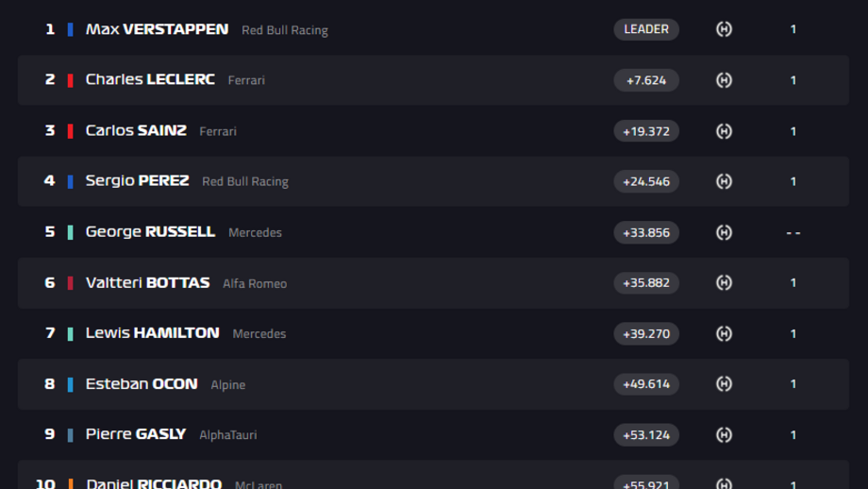Click the AlphaTauri team name
The image size is (868, 489).
[x=228, y=435]
